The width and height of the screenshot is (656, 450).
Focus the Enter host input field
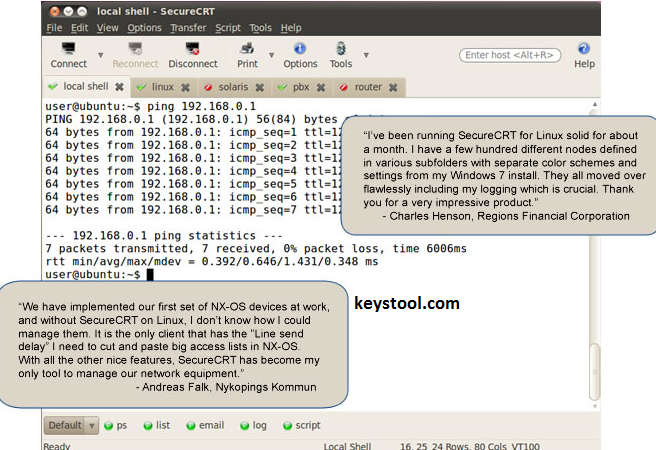coord(510,55)
